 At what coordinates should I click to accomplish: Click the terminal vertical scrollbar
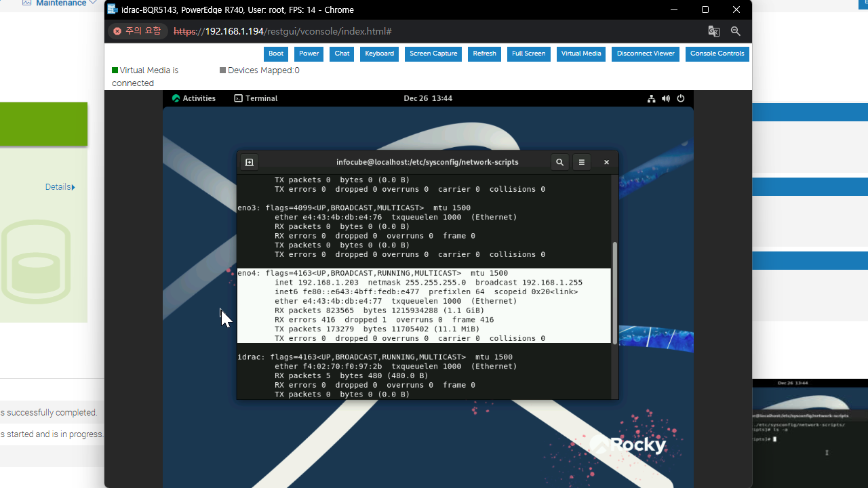point(614,293)
